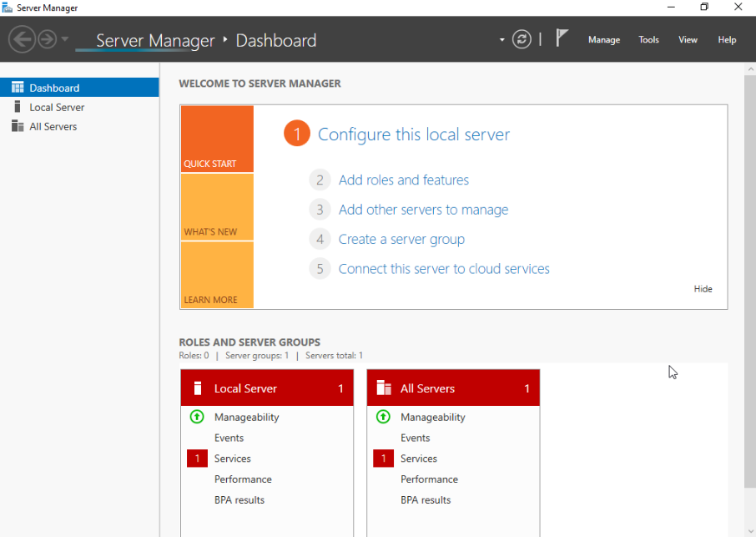
Task: Select All Servers in the left pane
Action: [x=79, y=126]
